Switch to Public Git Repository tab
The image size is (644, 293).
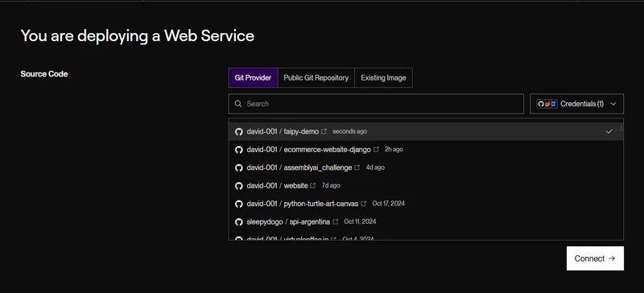tap(316, 77)
